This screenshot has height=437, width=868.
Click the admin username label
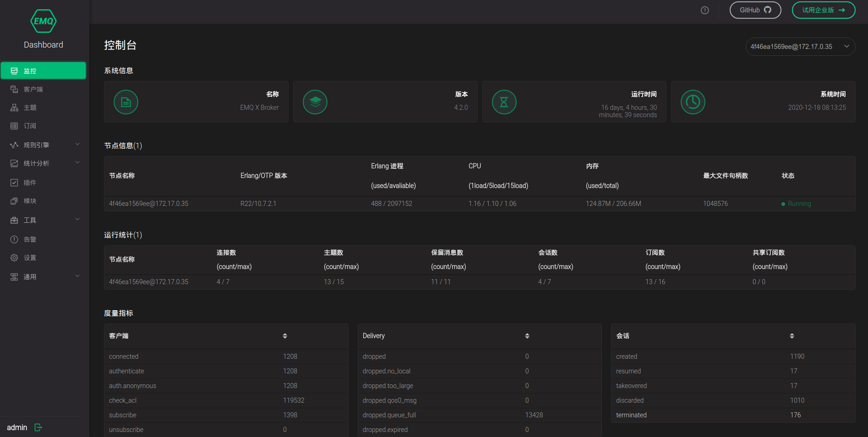[17, 427]
